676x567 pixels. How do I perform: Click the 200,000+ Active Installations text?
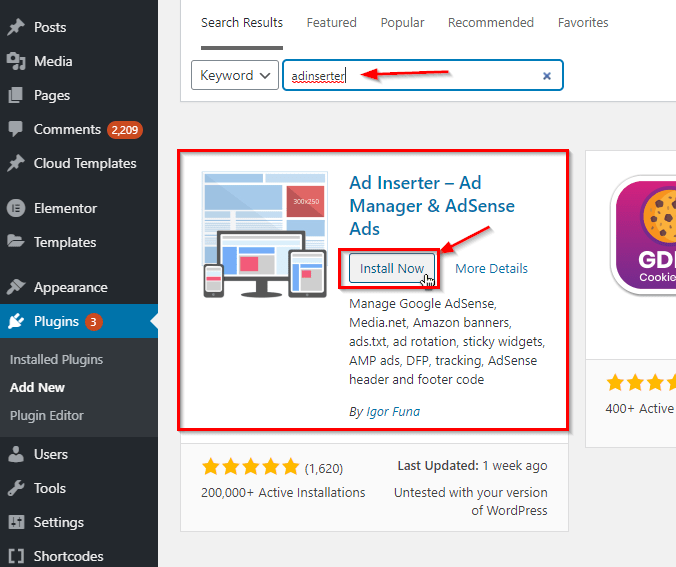[x=283, y=492]
